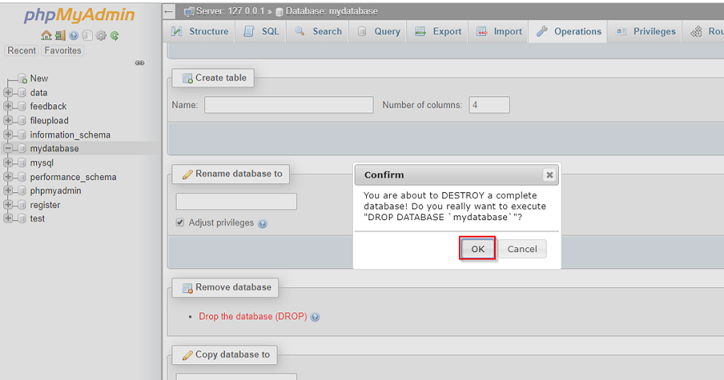Reload navigation panel green refresh icon

point(115,36)
